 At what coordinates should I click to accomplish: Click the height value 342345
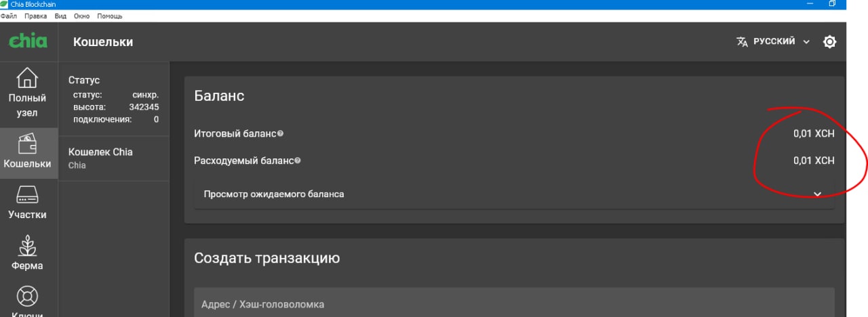pyautogui.click(x=144, y=107)
